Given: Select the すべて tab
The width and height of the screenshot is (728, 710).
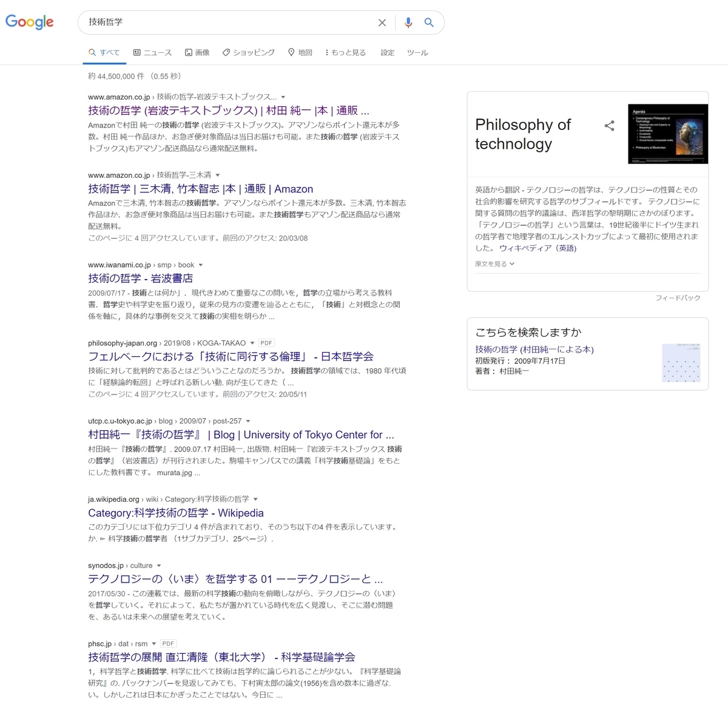Looking at the screenshot, I should pos(104,53).
